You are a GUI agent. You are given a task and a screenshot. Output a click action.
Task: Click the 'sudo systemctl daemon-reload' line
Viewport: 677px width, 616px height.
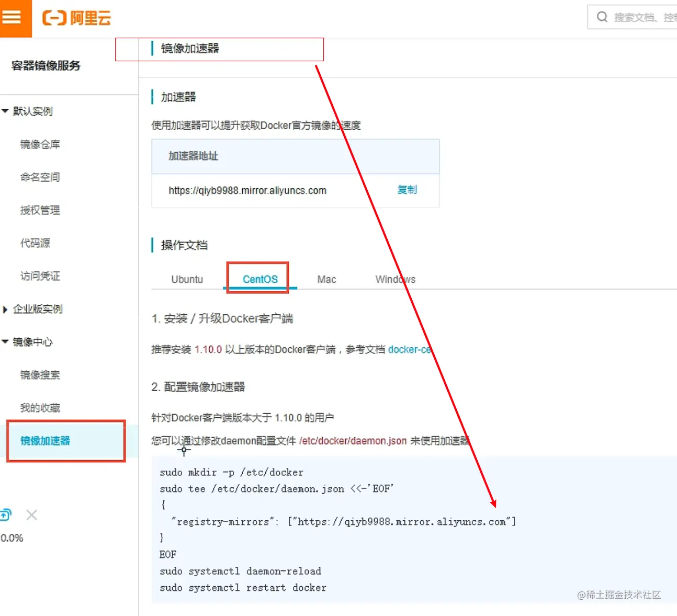click(x=240, y=571)
